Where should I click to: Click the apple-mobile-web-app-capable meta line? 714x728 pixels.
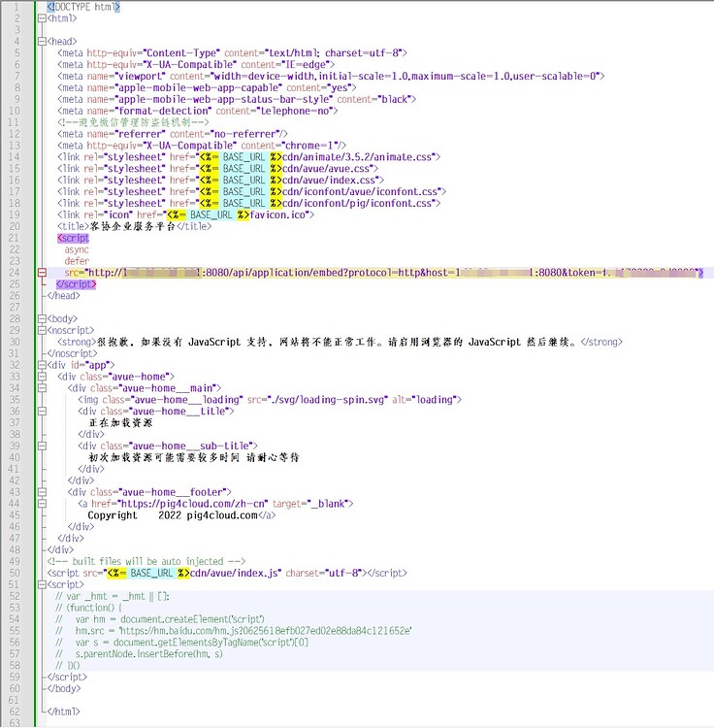(x=207, y=88)
